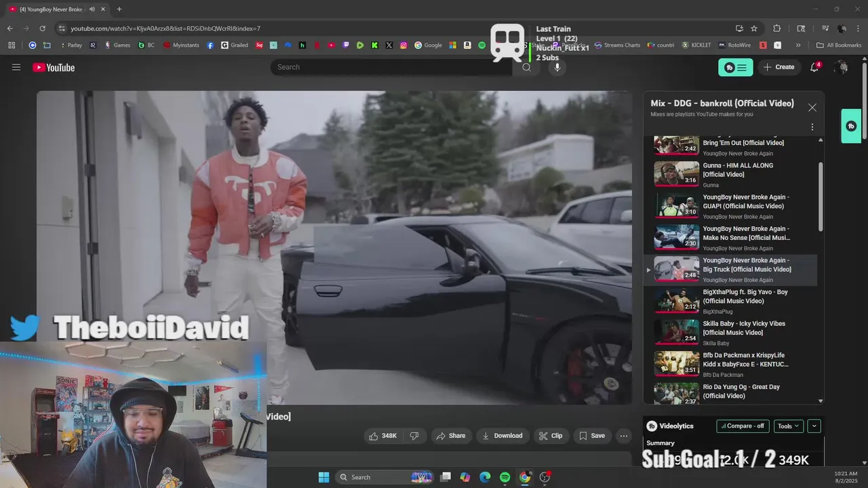
Task: Open Microsoft Edge from the taskbar
Action: point(485,477)
